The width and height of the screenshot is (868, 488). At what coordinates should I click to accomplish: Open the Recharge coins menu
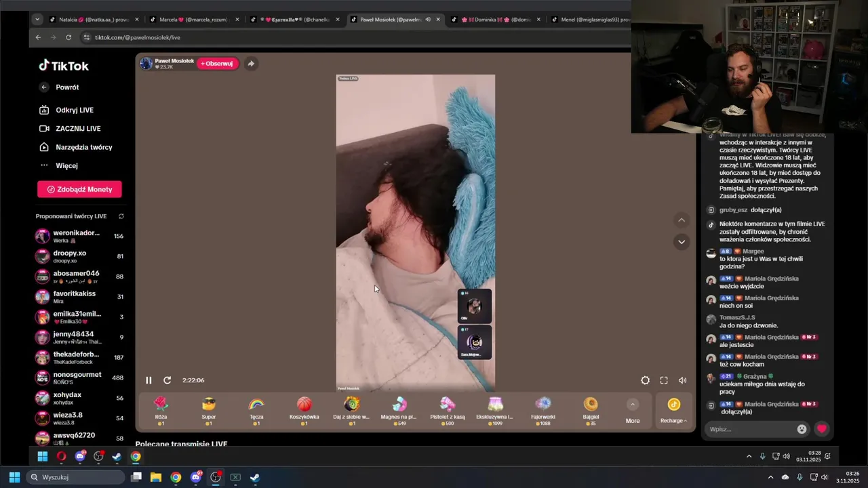point(673,411)
